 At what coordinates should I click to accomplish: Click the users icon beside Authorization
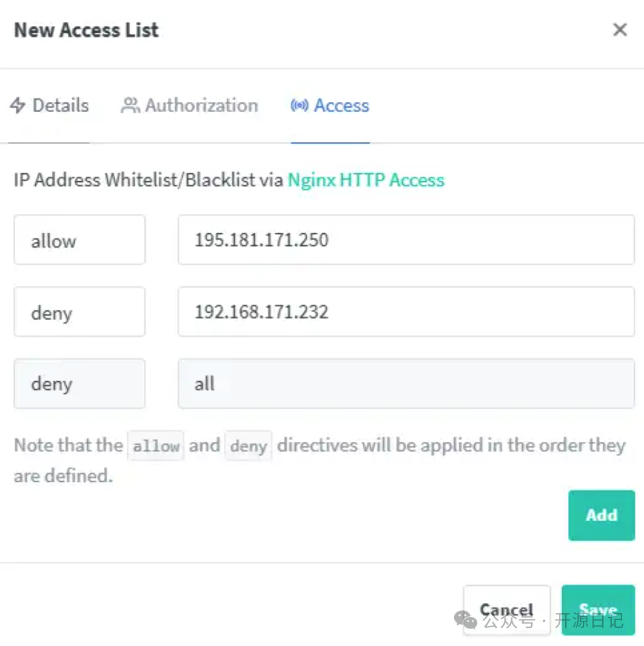[130, 105]
